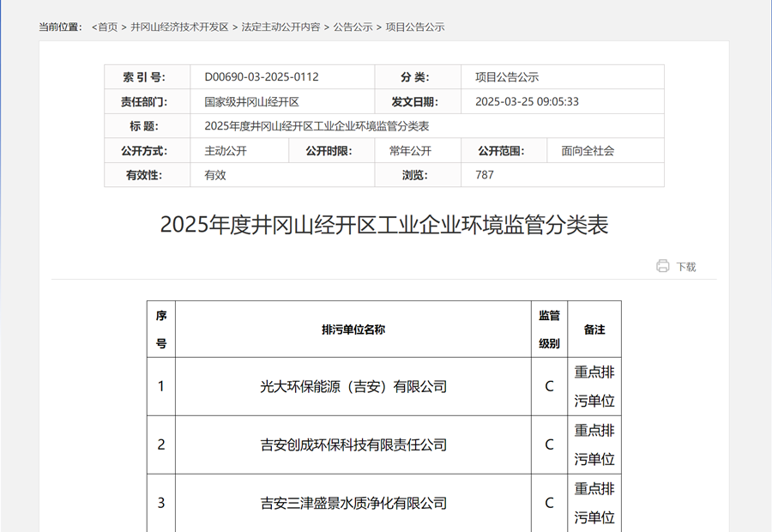772x532 pixels.
Task: Click the 序号 column header
Action: [x=161, y=329]
